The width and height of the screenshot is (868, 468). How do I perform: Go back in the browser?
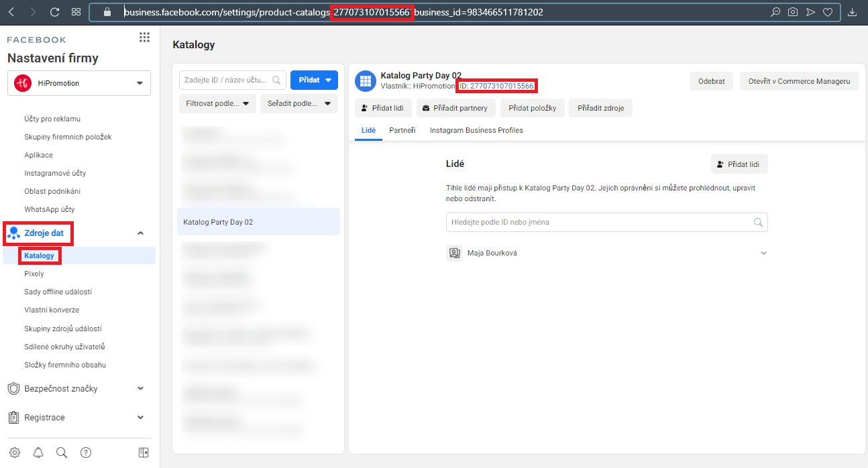click(13, 12)
